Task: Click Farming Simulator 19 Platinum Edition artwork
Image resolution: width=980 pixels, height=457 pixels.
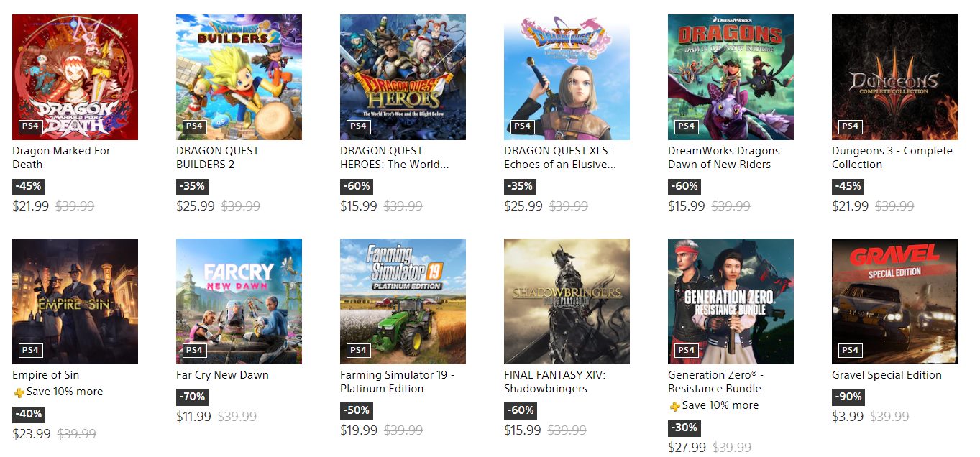Action: pos(403,301)
